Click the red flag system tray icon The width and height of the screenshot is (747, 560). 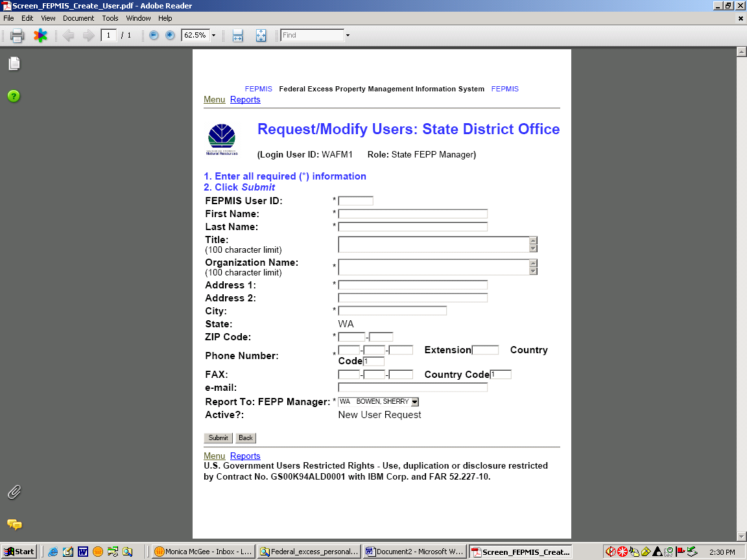[x=681, y=552]
